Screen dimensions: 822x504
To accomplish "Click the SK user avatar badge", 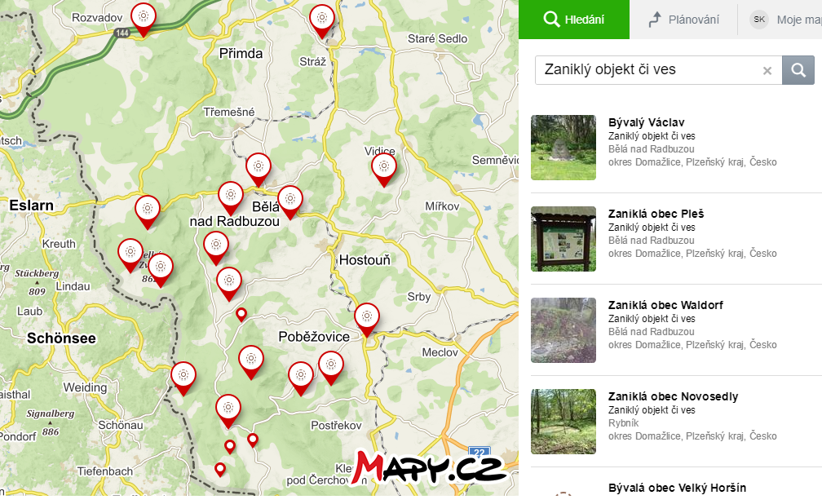I will (758, 20).
